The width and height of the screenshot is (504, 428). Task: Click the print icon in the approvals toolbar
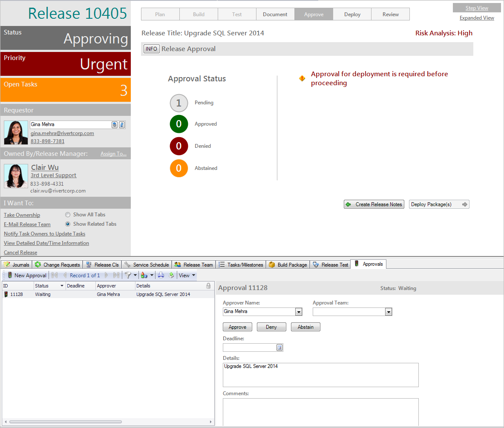click(x=161, y=275)
